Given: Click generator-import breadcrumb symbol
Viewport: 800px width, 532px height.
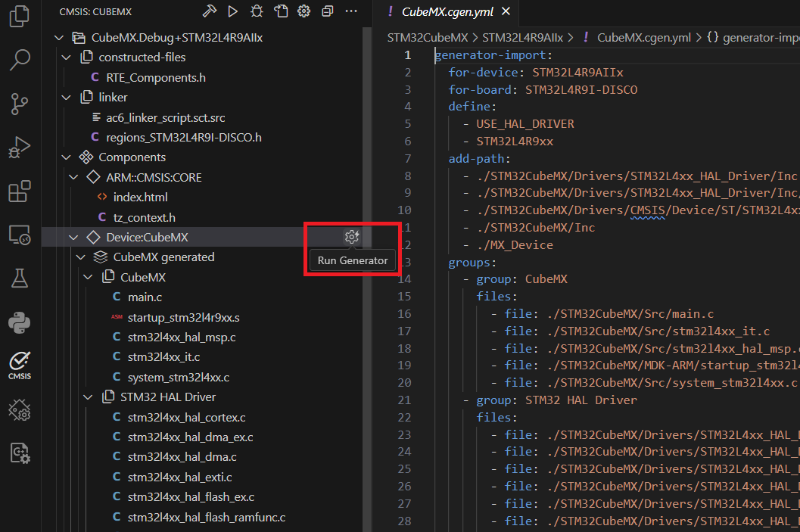Looking at the screenshot, I should click(x=761, y=38).
